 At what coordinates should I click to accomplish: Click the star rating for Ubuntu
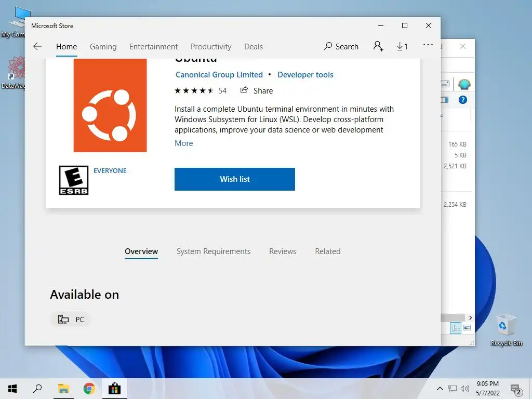194,90
